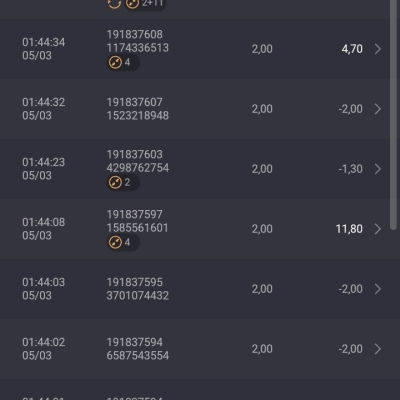Screen dimensions: 400x400
Task: Click the 2+11 badge icon at top
Action: click(x=146, y=4)
